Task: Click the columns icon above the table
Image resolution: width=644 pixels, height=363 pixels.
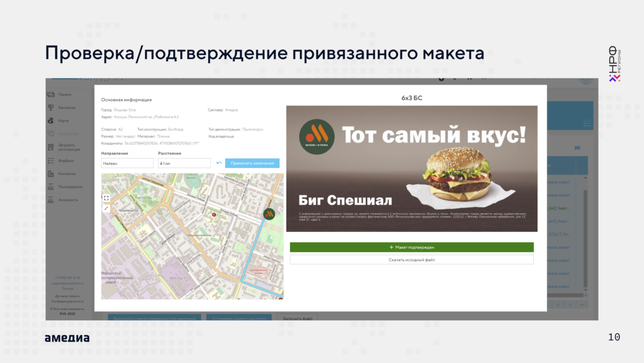Action: pyautogui.click(x=577, y=148)
